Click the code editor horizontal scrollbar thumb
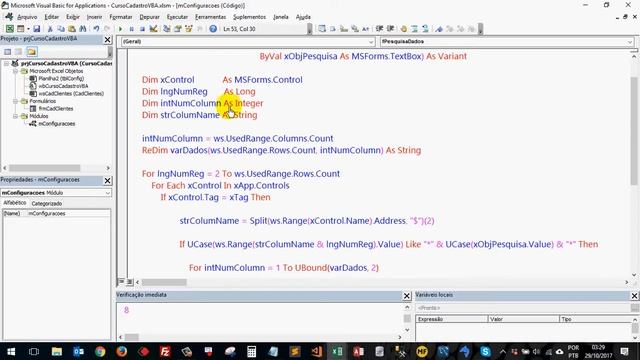 pos(164,282)
